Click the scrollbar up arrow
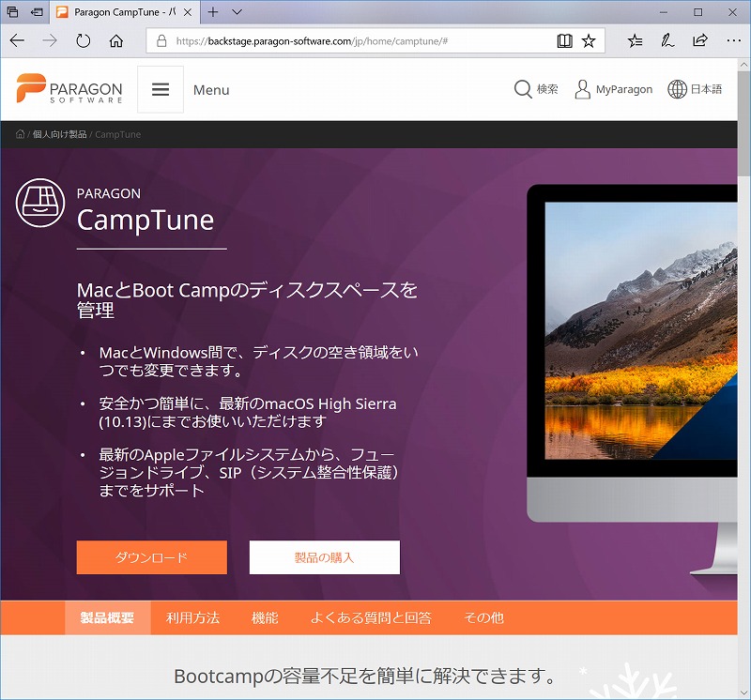The image size is (751, 700). pyautogui.click(x=743, y=65)
